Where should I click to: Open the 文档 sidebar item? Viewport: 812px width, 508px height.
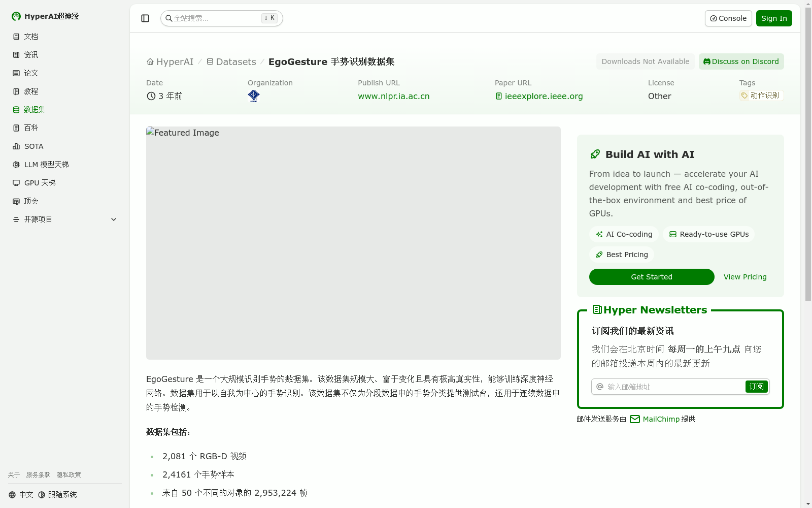click(x=65, y=37)
